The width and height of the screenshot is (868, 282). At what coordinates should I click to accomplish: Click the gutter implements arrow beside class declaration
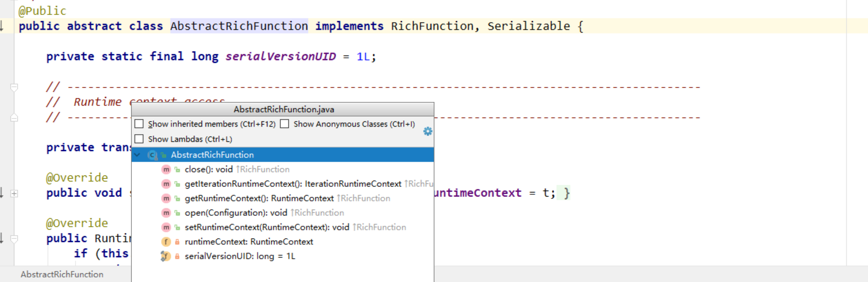tap(2, 26)
